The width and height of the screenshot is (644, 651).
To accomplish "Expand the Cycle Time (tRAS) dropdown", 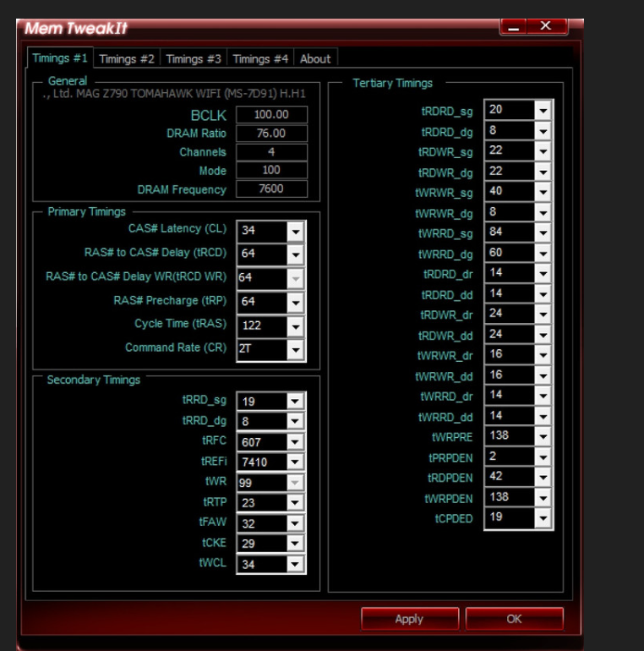I will pos(295,325).
